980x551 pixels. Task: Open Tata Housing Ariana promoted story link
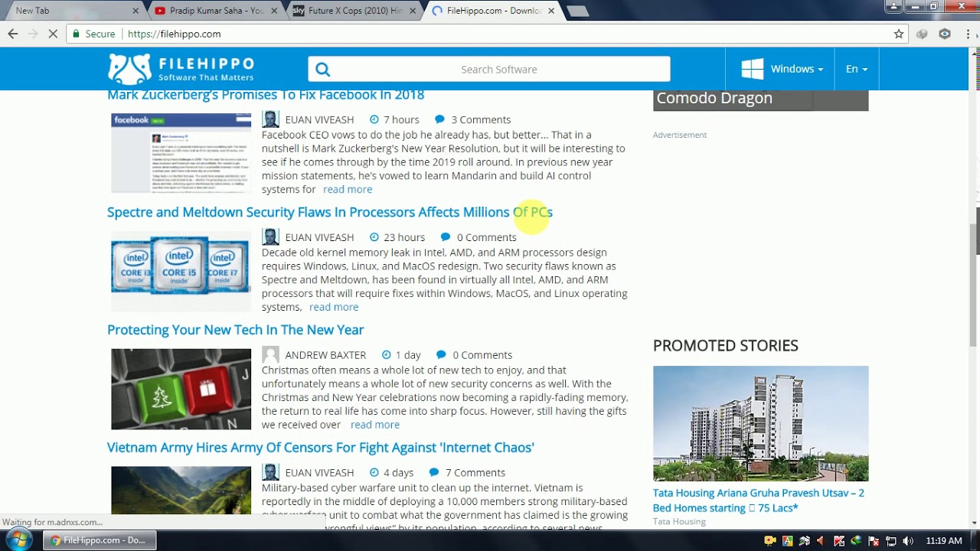click(759, 500)
